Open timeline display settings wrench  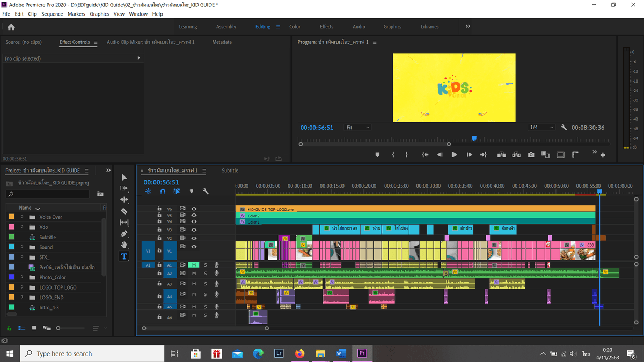(x=206, y=191)
